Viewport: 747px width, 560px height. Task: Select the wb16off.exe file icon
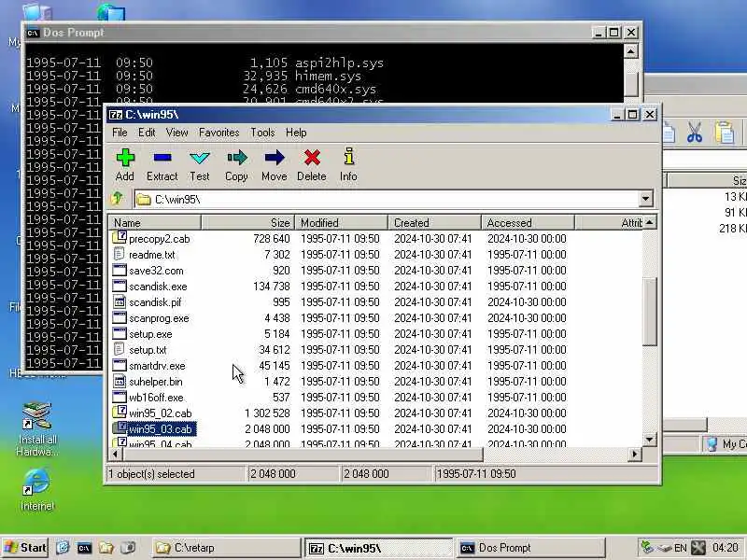(120, 397)
